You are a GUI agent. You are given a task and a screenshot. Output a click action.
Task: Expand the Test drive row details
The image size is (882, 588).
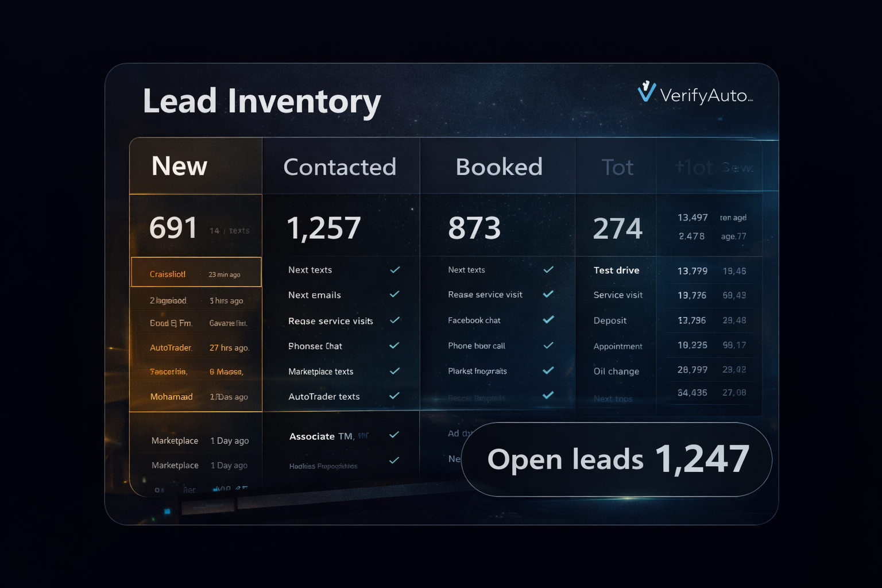(616, 270)
